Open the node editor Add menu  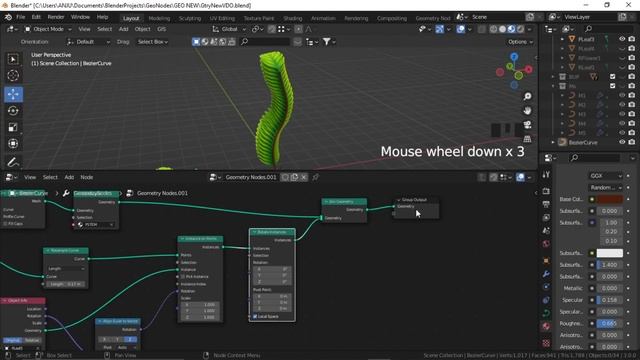69,177
